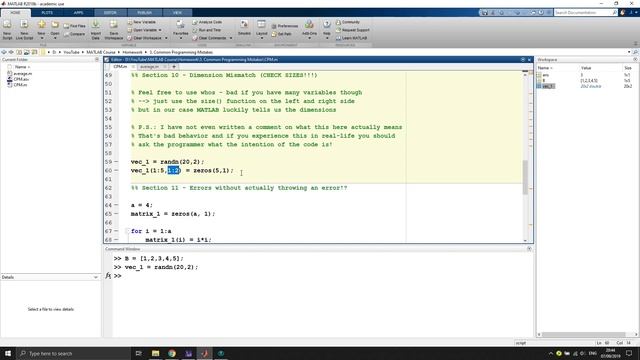Open the Open file dropdown
Viewport: 640px width, 360px height.
pyautogui.click(x=55, y=30)
